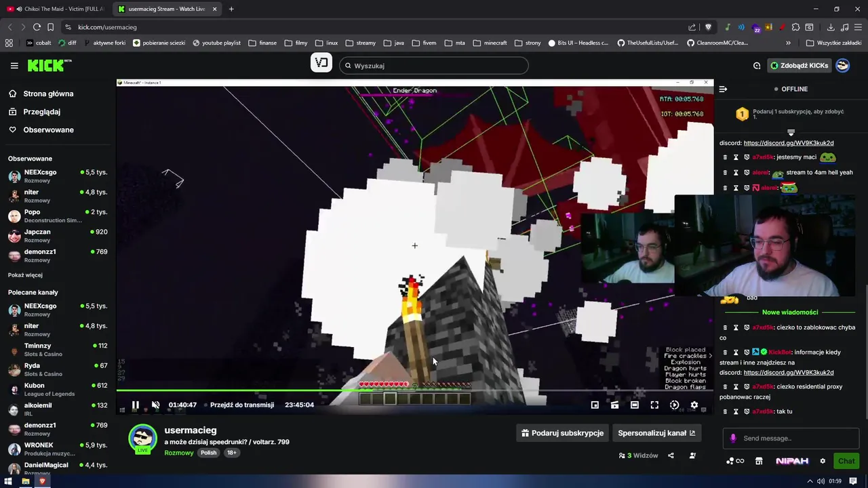868x488 pixels.
Task: Timeout a7xd5k 'jestesmy maci' hourglass icon
Action: pyautogui.click(x=736, y=157)
